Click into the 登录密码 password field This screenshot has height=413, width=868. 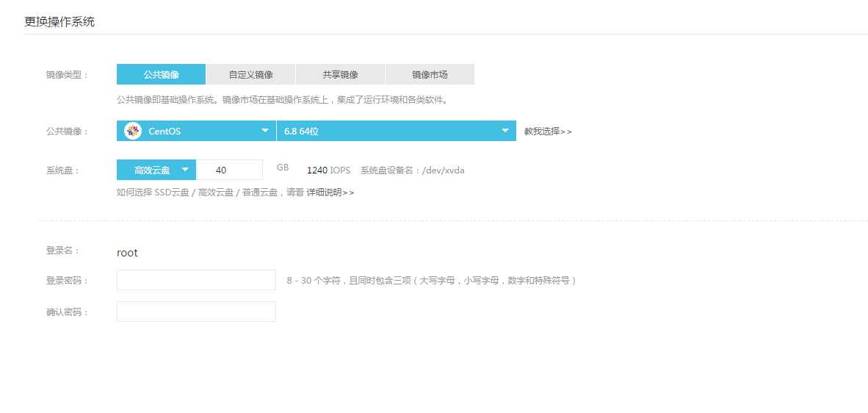point(196,280)
